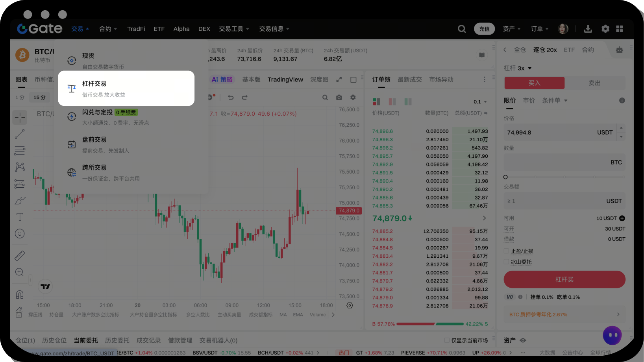The height and width of the screenshot is (362, 644).
Task: Open the measure tool on chart sidebar
Action: (20, 255)
